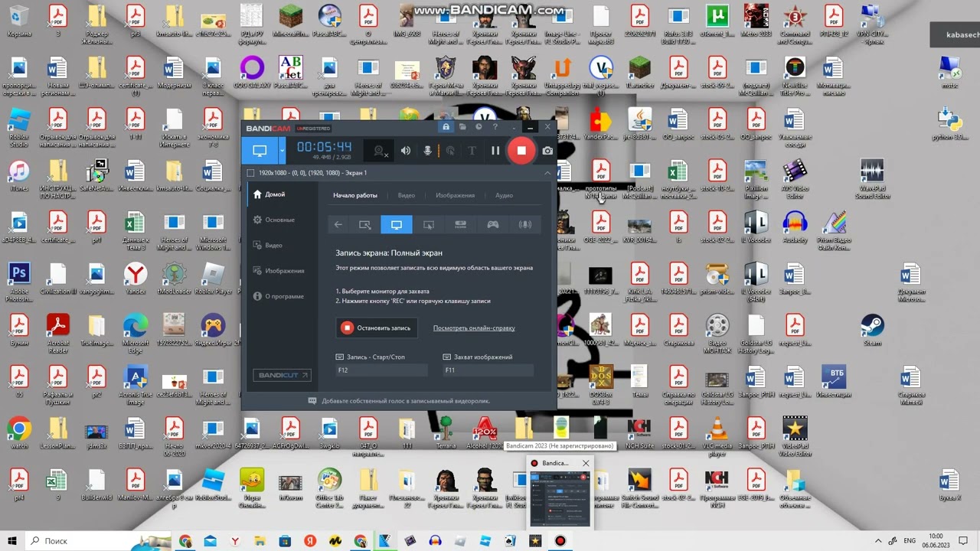The width and height of the screenshot is (980, 551).
Task: Open scheduled recording clock icon
Action: tap(479, 127)
